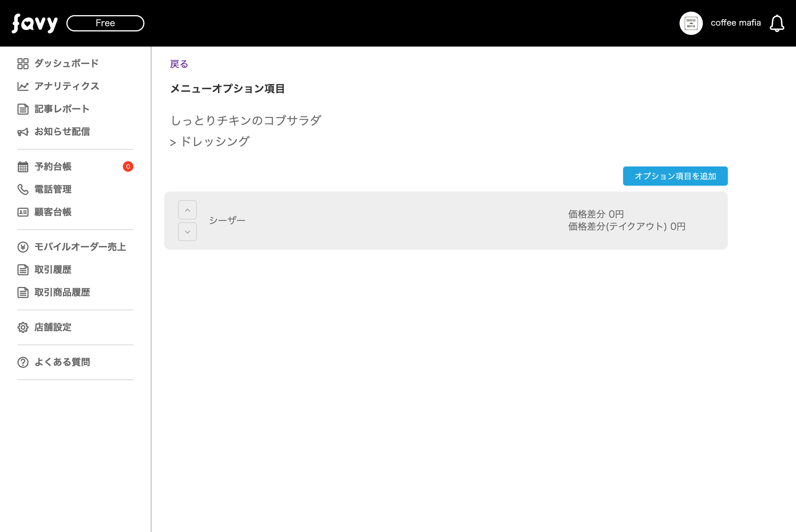
Task: Click the お知らせ配信 megaphone icon
Action: 23,132
